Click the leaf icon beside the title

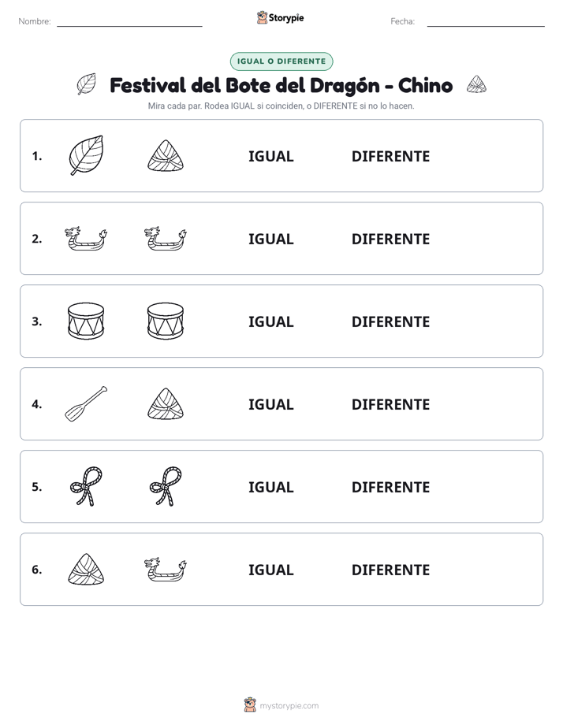tap(87, 84)
